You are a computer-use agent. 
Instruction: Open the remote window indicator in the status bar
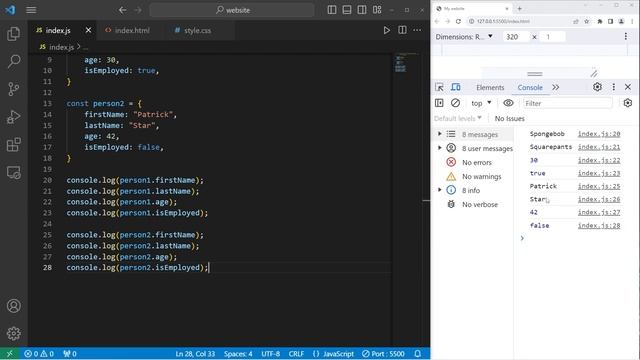pos(9,353)
